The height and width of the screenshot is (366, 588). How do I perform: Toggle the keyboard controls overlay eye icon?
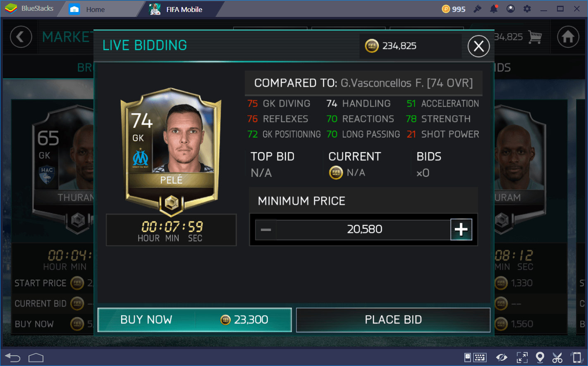(502, 357)
